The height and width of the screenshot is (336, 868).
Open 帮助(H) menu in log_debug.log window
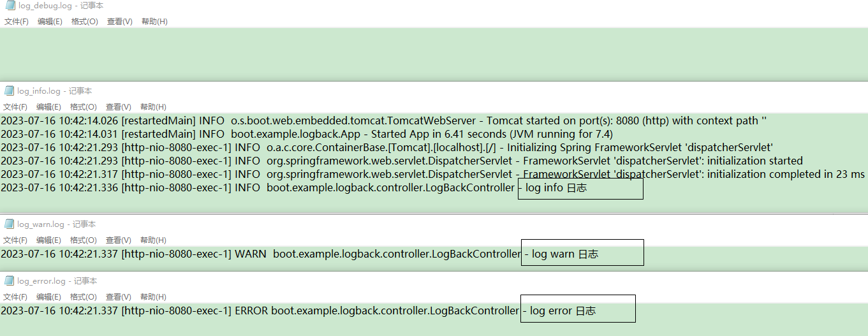click(154, 22)
